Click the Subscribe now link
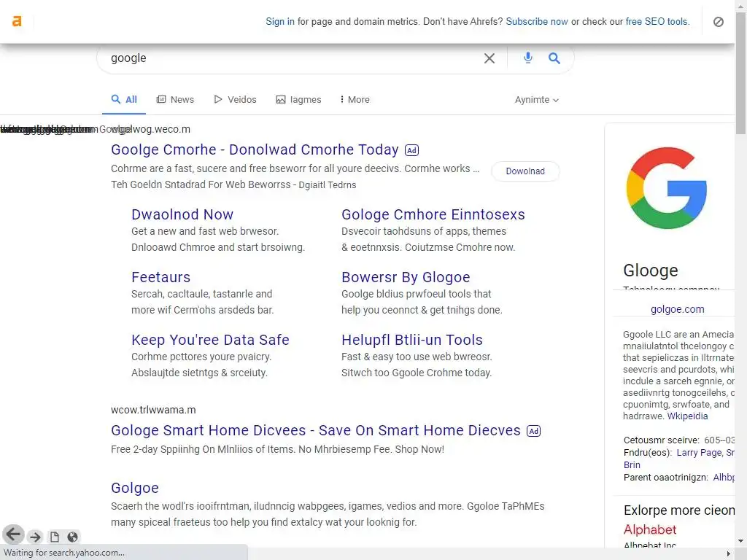Screen dimensions: 747x560 pyautogui.click(x=537, y=21)
